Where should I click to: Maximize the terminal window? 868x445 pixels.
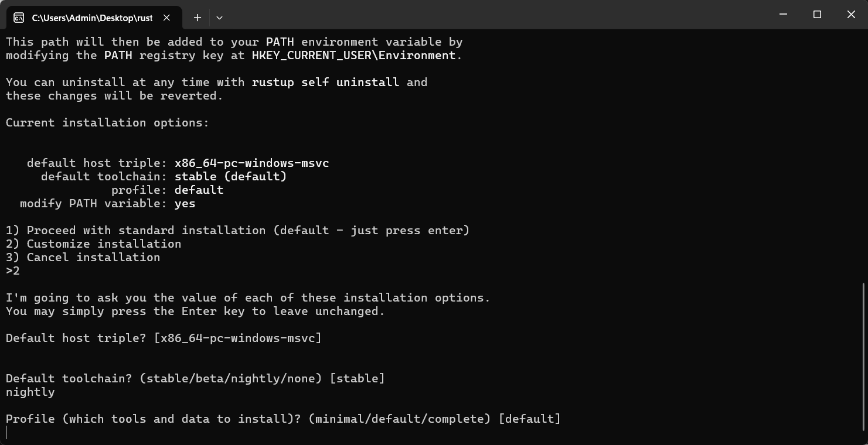point(817,15)
